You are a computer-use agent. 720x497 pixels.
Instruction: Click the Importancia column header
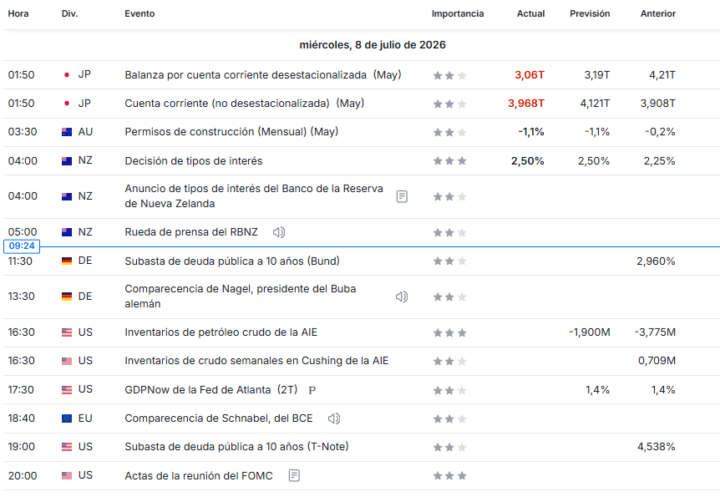point(457,14)
